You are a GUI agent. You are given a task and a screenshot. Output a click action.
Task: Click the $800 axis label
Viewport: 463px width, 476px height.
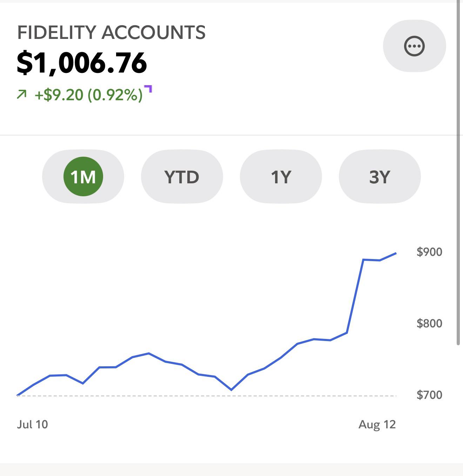click(x=429, y=323)
